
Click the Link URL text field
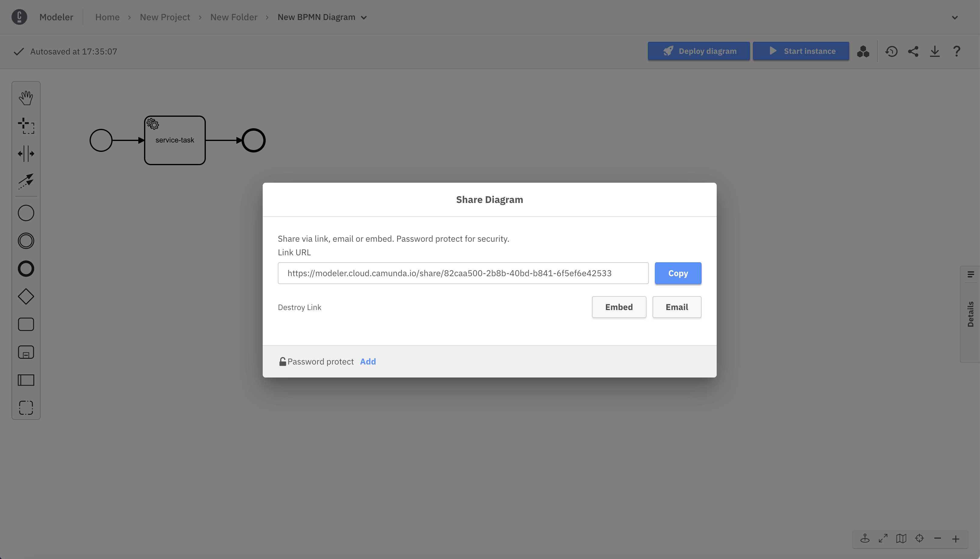pos(463,273)
